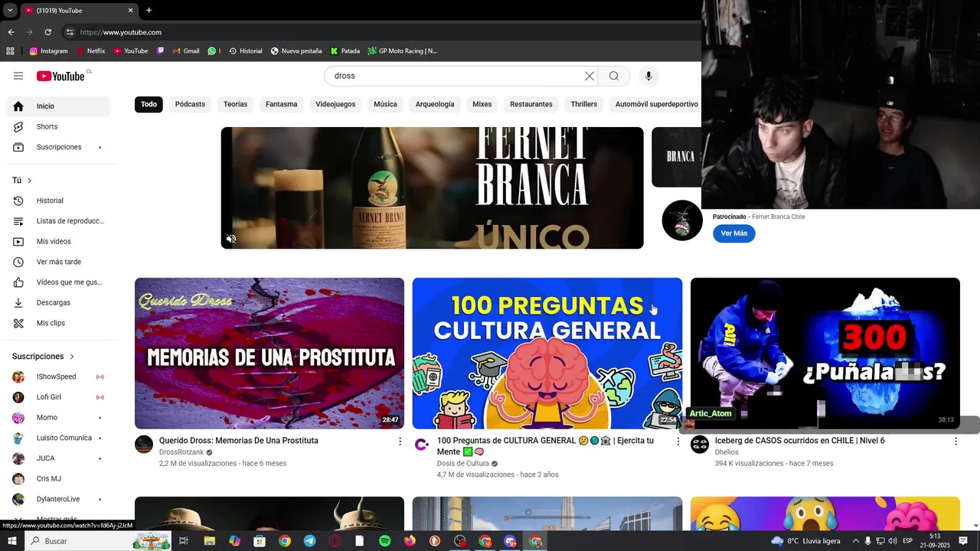Image resolution: width=980 pixels, height=551 pixels.
Task: Open the Netflix bookmark
Action: click(90, 51)
